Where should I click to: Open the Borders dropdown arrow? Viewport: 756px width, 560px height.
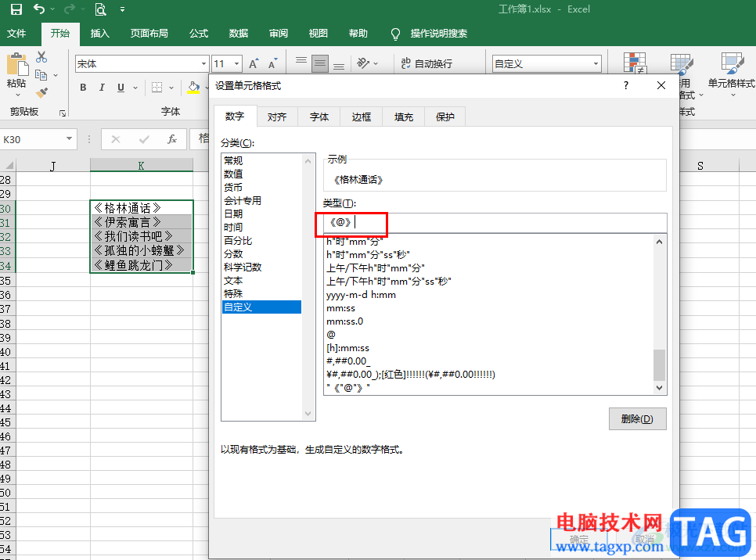click(x=171, y=88)
